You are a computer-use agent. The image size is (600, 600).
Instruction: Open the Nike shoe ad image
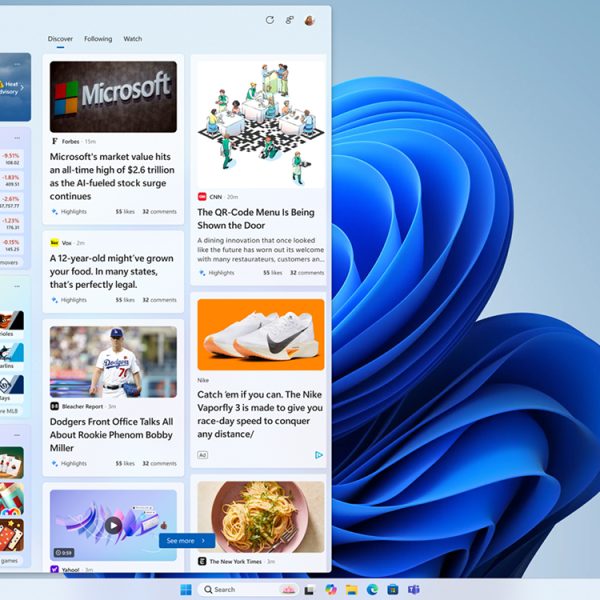click(261, 334)
